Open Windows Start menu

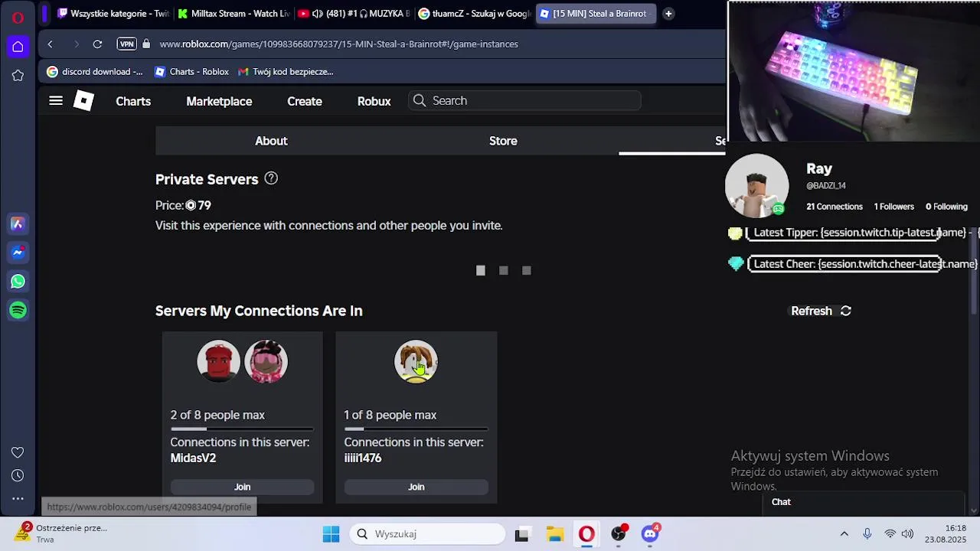point(331,534)
